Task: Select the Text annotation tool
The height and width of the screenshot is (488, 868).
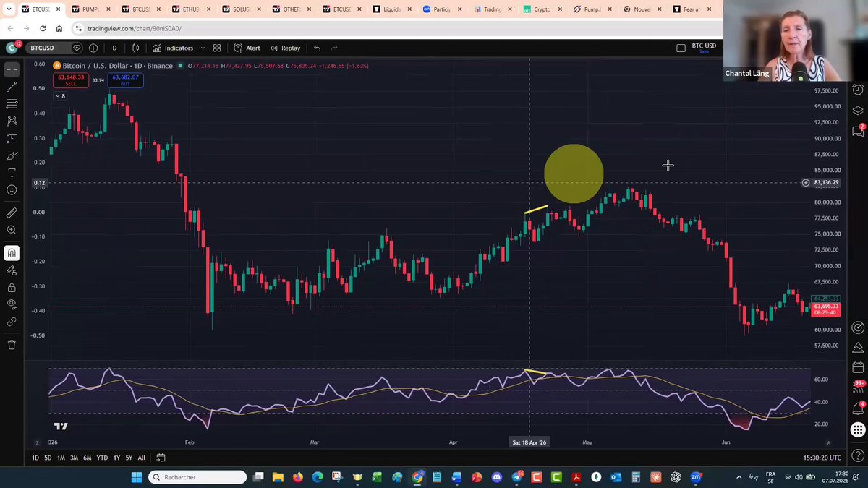Action: (12, 173)
